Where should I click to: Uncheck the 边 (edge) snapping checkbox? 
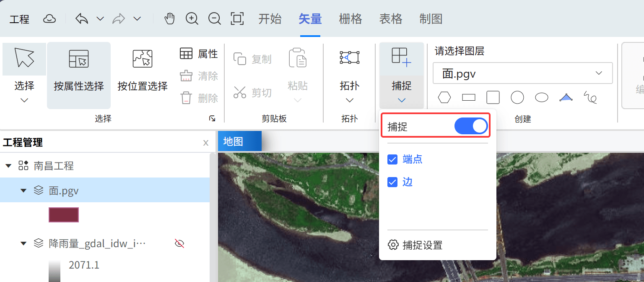pos(392,182)
